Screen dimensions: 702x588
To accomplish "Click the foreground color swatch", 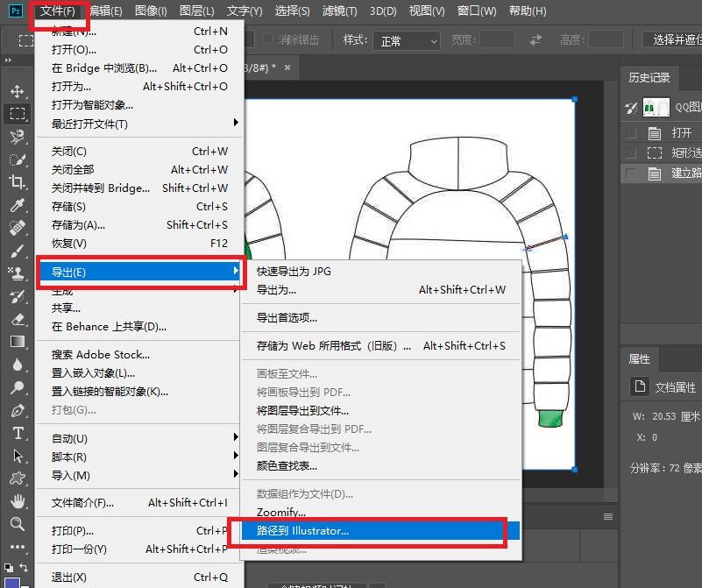I will click(x=12, y=580).
